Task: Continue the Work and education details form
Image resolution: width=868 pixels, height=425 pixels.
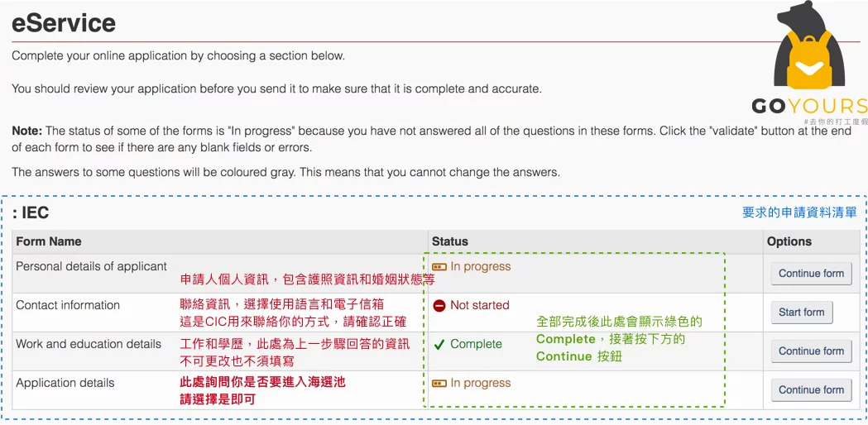Action: click(811, 351)
